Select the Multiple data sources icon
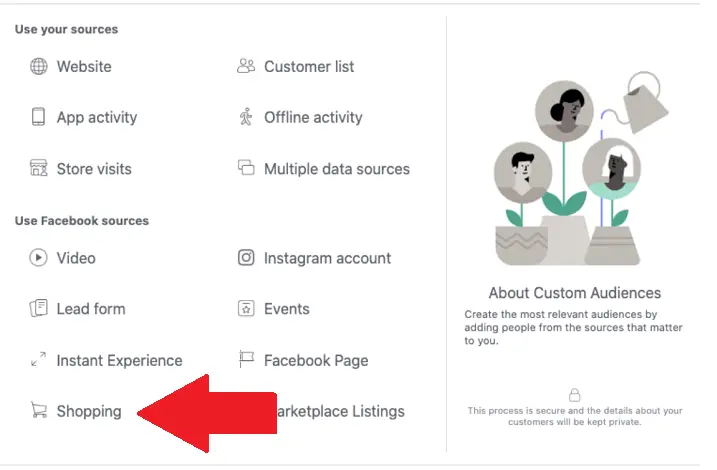The height and width of the screenshot is (470, 717). pyautogui.click(x=246, y=168)
